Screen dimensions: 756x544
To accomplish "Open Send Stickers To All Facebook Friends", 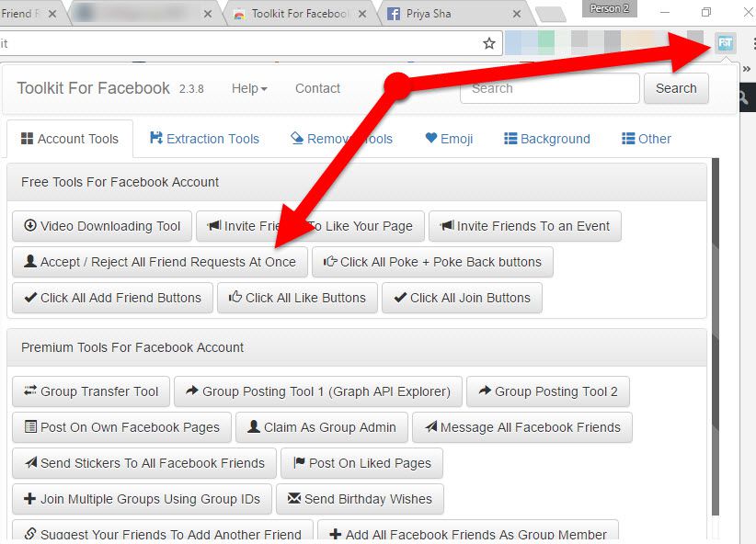I will tap(144, 463).
